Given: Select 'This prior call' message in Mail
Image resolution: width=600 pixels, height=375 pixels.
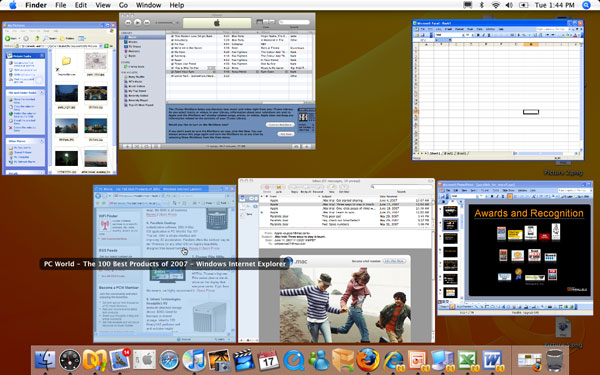Looking at the screenshot, I should pos(346,216).
